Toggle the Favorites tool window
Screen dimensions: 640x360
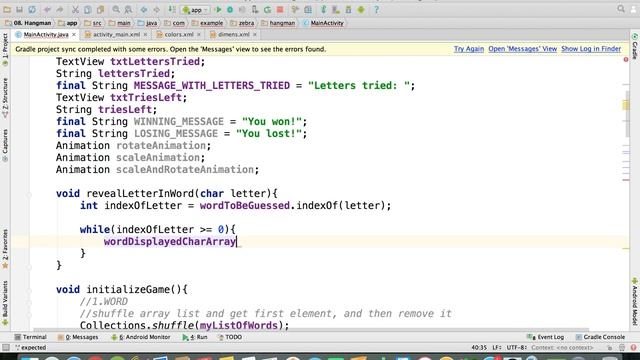(x=5, y=249)
